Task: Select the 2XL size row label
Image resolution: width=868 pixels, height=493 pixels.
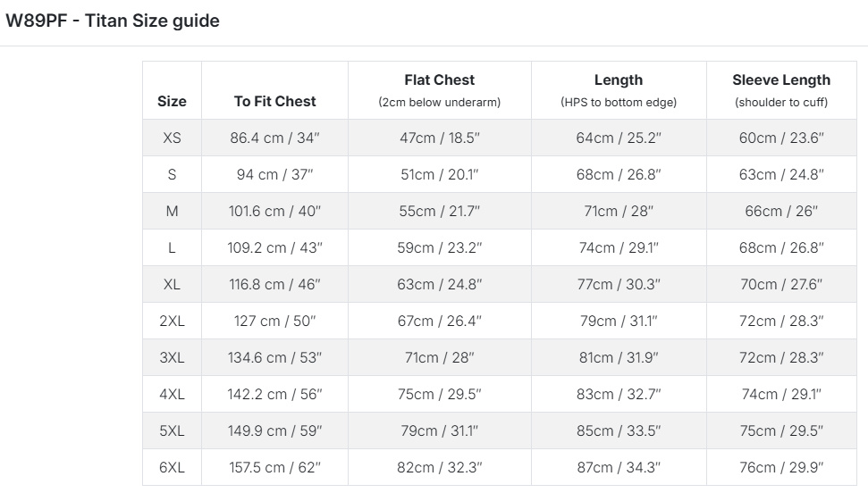Action: click(172, 321)
